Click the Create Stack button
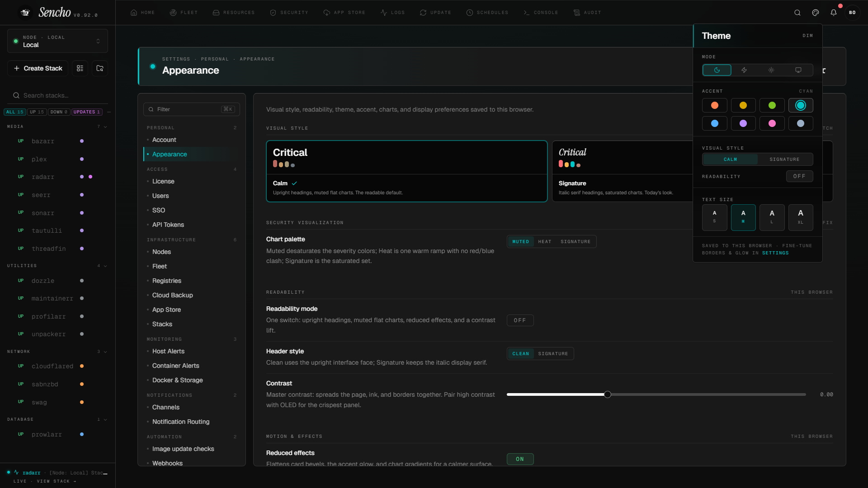 pos(38,68)
